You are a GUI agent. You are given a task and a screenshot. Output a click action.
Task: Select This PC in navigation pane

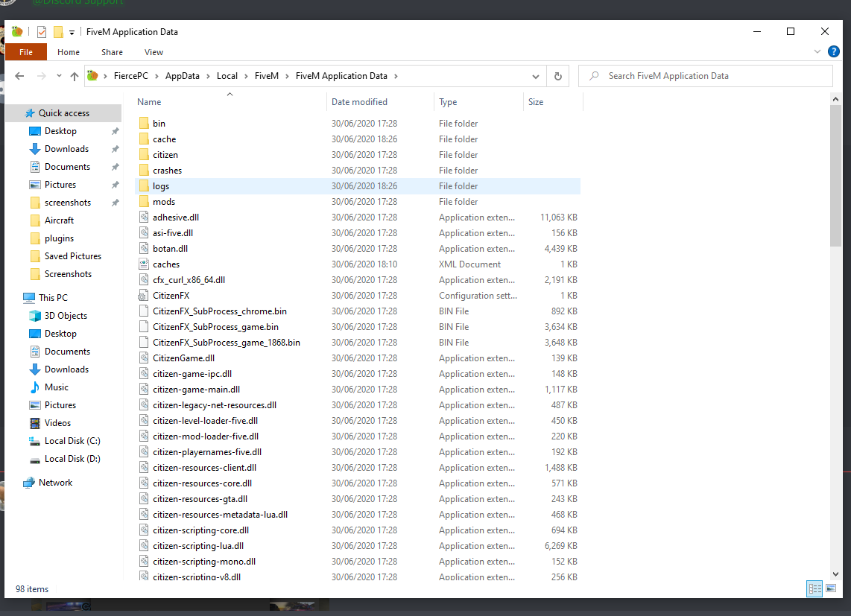tap(53, 297)
